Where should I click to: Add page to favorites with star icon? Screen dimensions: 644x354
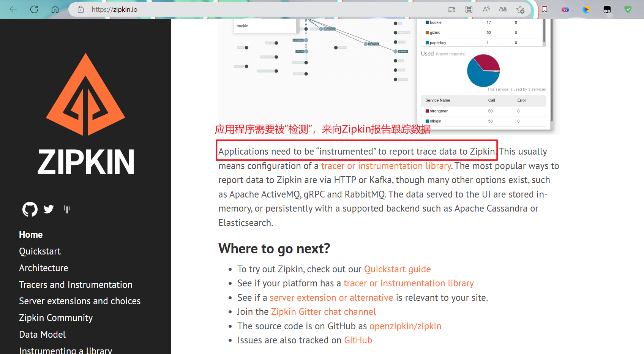[520, 9]
